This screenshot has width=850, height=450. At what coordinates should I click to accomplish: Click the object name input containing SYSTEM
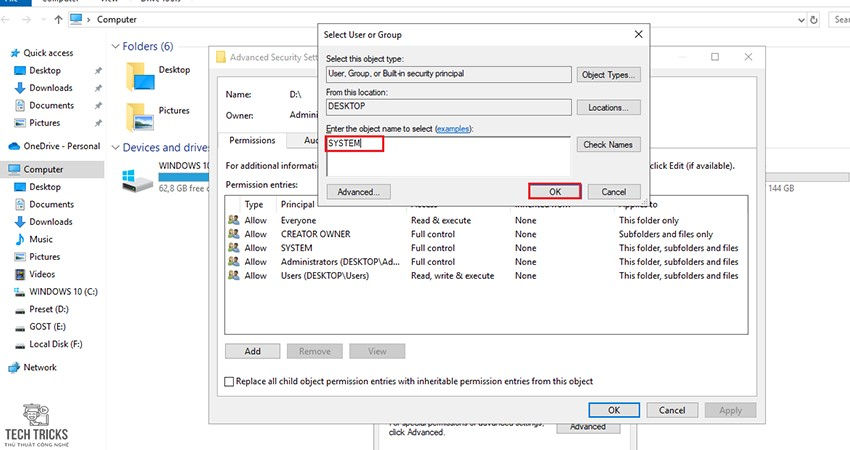pos(448,156)
